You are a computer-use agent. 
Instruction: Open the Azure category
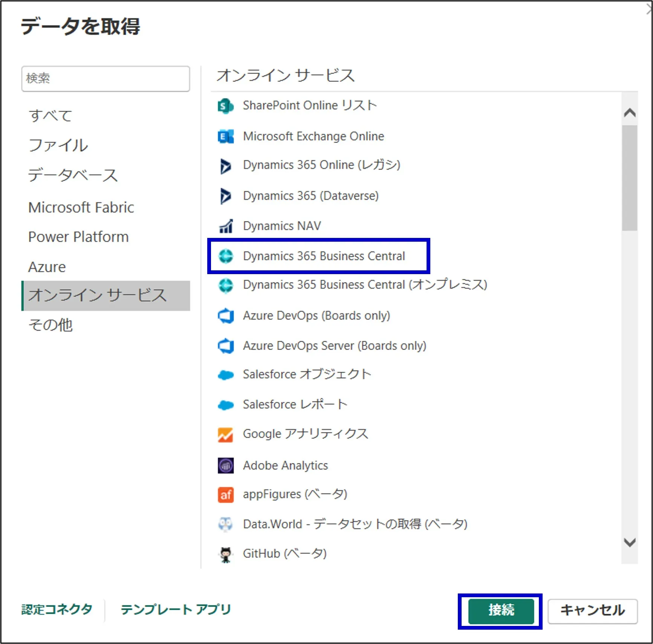[x=47, y=267]
